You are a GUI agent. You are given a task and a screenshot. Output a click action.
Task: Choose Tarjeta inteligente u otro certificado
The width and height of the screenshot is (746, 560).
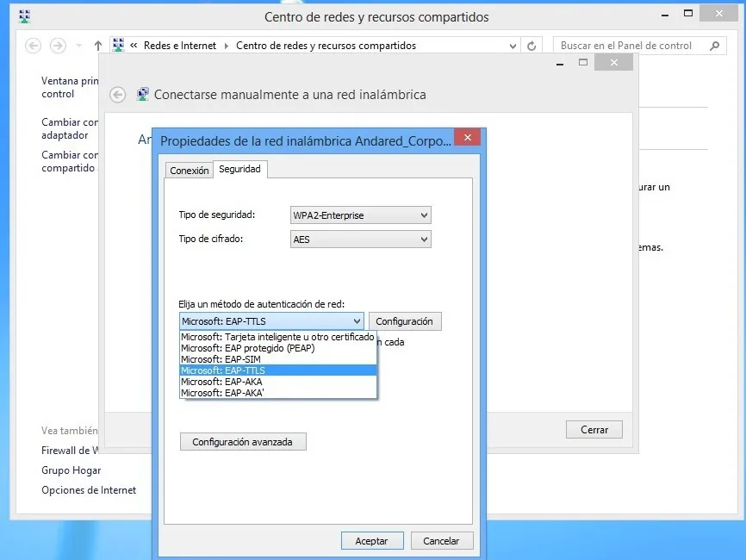point(278,337)
